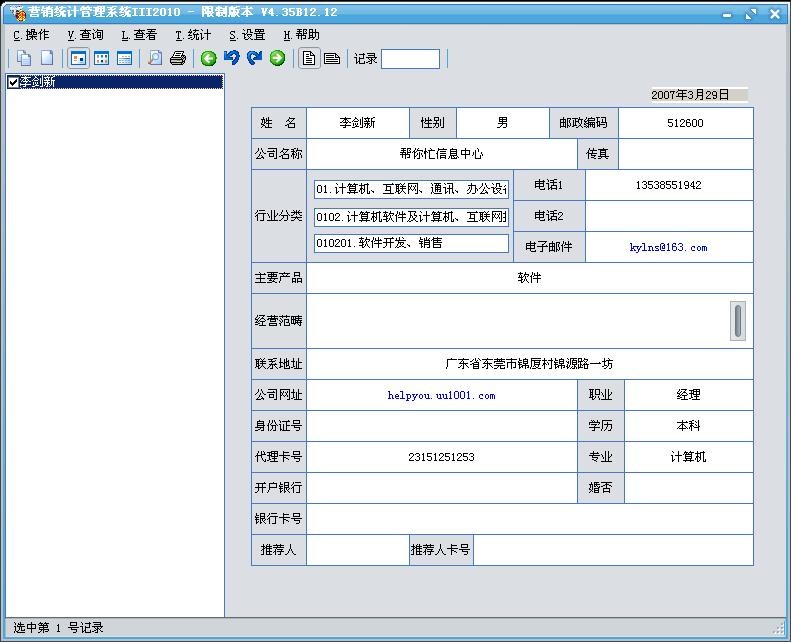This screenshot has height=642, width=791.
Task: Click the main product value 软件
Action: [530, 278]
